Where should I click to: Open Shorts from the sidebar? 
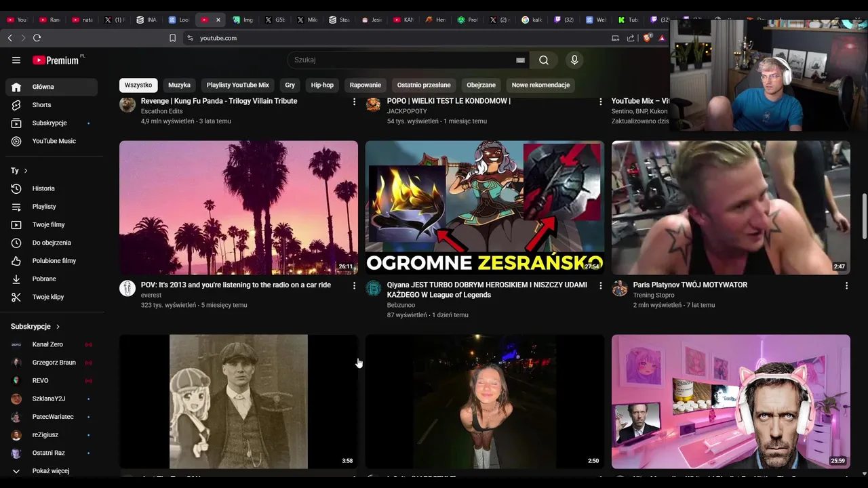(52, 105)
